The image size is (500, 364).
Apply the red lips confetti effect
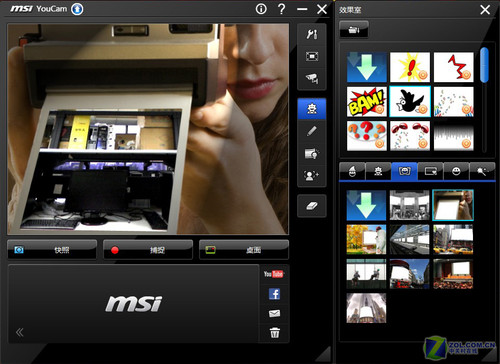point(410,136)
